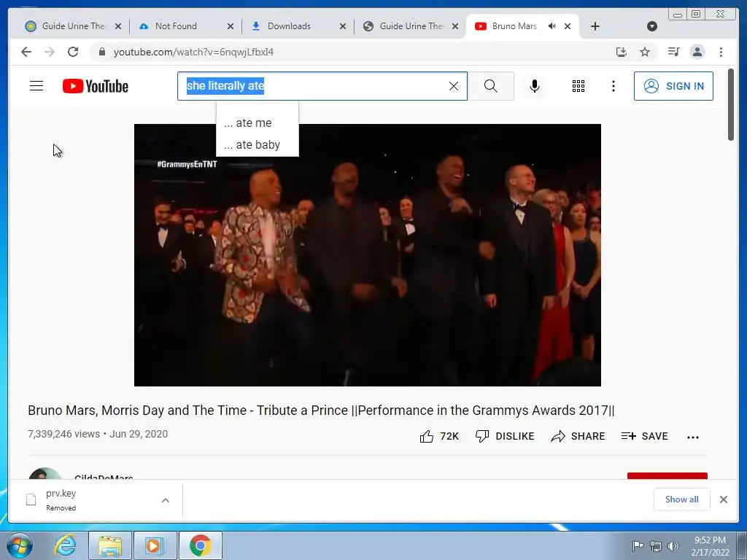Mute the Bruno Mars tab audio icon
This screenshot has width=747, height=560.
[551, 26]
